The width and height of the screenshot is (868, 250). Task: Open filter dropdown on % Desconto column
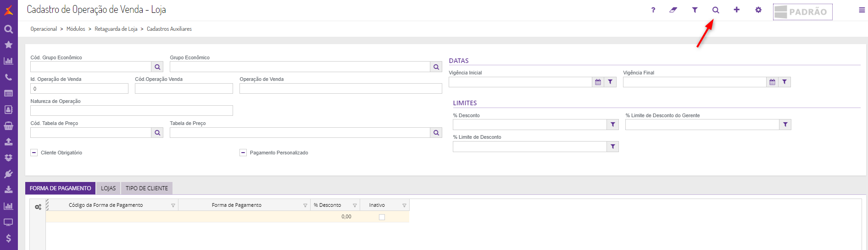(x=355, y=205)
